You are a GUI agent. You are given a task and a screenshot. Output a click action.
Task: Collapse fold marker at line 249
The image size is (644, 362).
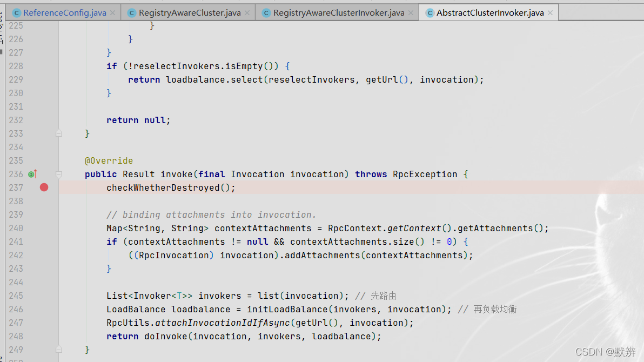point(59,350)
